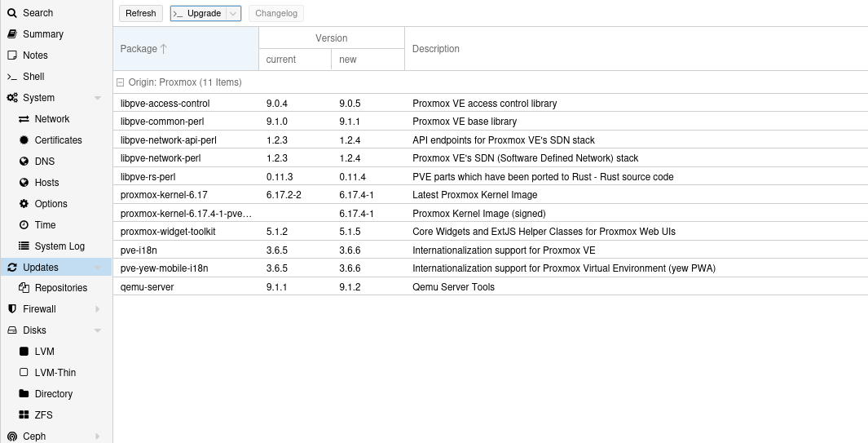The width and height of the screenshot is (868, 443).
Task: Click the Notes sticky-note icon
Action: point(12,55)
